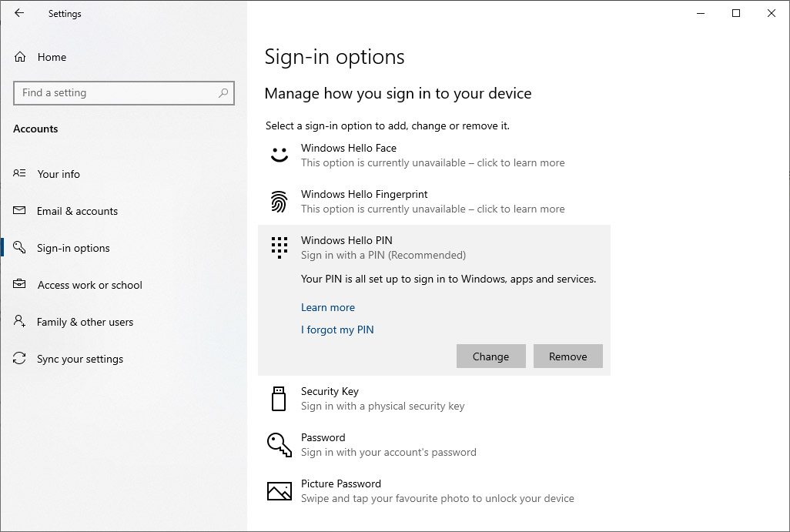The image size is (790, 532).
Task: Click 'Your PIN is all set up' message
Action: pos(448,279)
